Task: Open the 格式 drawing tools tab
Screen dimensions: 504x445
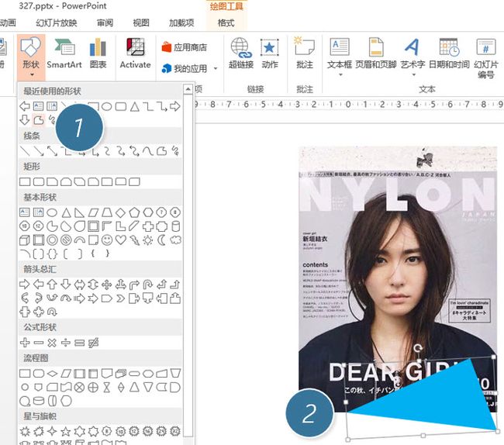Action: point(226,22)
